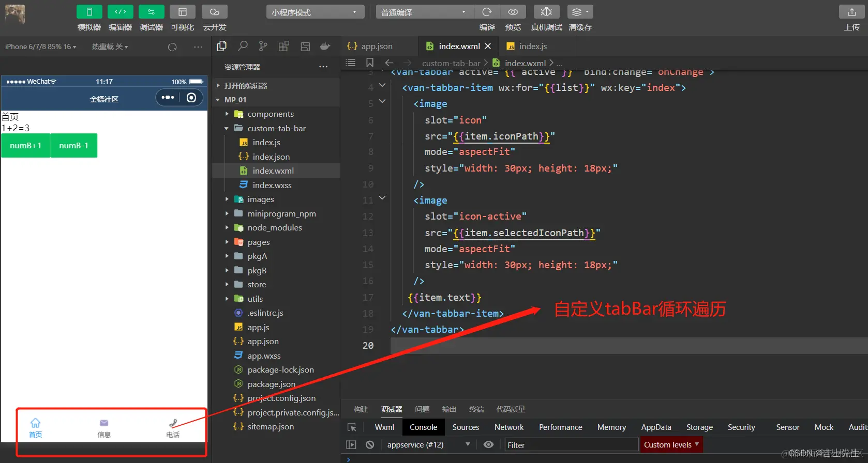Screen dimensions: 868x463
Task: Open index.wxss in the file tree
Action: [272, 185]
